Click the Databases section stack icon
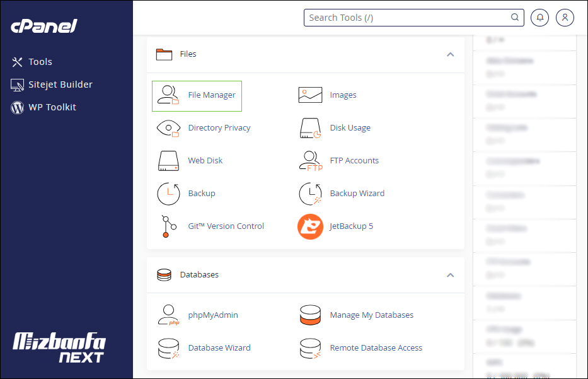The image size is (588, 379). click(x=164, y=275)
